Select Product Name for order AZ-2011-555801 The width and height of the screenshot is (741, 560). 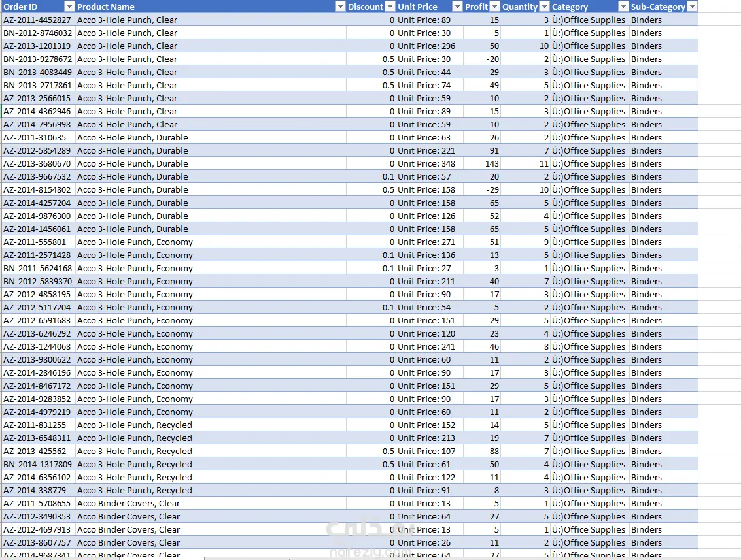point(211,242)
